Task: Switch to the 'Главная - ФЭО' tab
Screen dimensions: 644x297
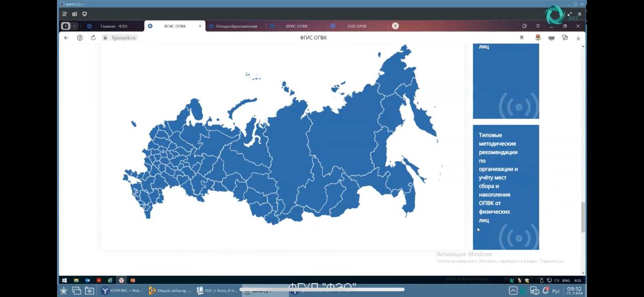Action: [x=114, y=26]
